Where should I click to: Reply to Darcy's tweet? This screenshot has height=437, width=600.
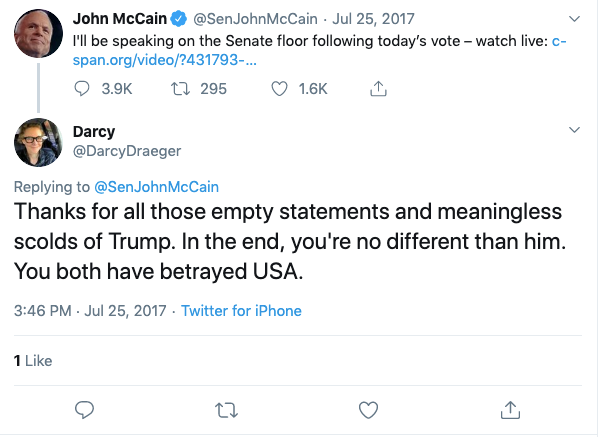[x=85, y=408]
